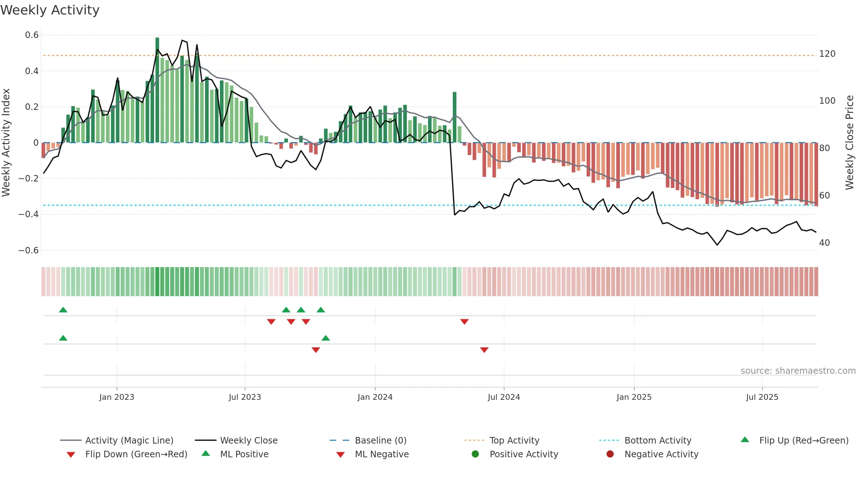
Task: Click the Flip Up green triangle legend icon
Action: (x=745, y=440)
